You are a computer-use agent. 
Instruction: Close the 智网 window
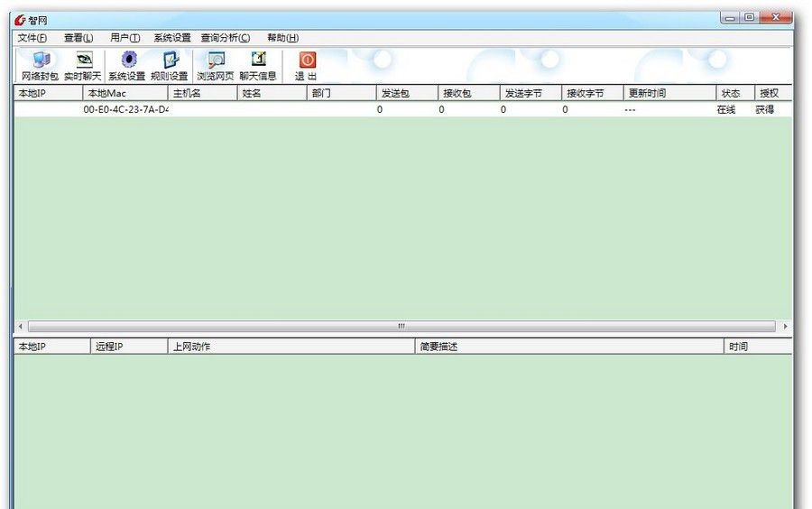776,18
